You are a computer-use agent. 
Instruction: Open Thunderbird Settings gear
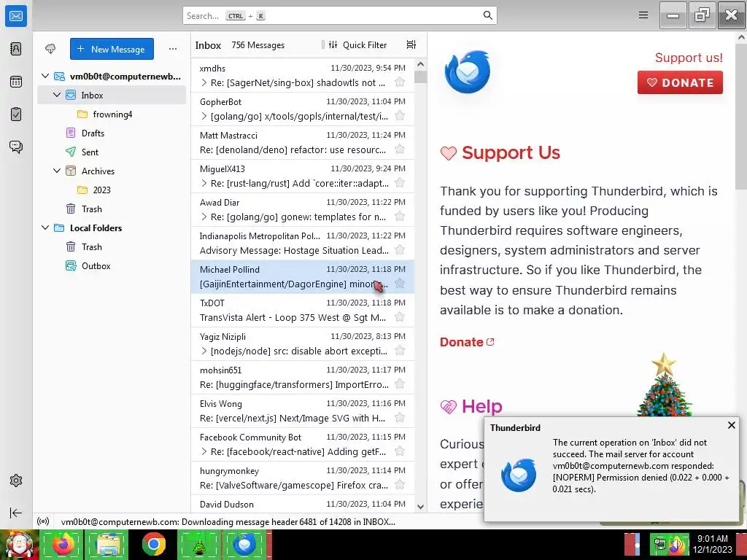(x=16, y=481)
